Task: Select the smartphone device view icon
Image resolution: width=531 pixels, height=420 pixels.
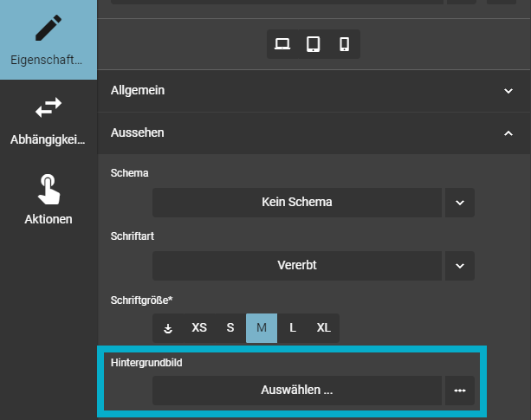Action: 345,44
